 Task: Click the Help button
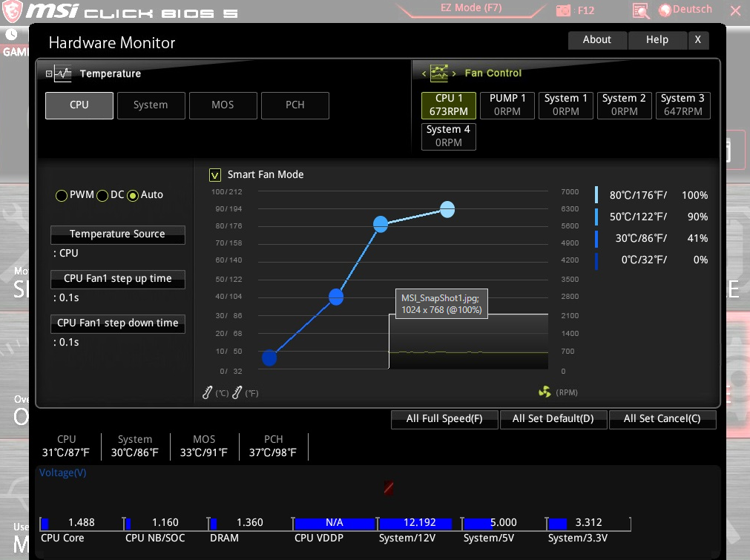pos(657,40)
